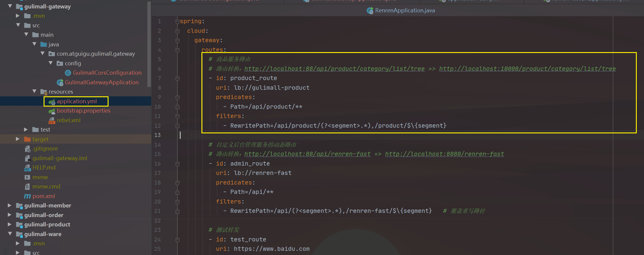Click the bootstrap.properties file icon
This screenshot has height=255, width=644.
pyautogui.click(x=52, y=111)
